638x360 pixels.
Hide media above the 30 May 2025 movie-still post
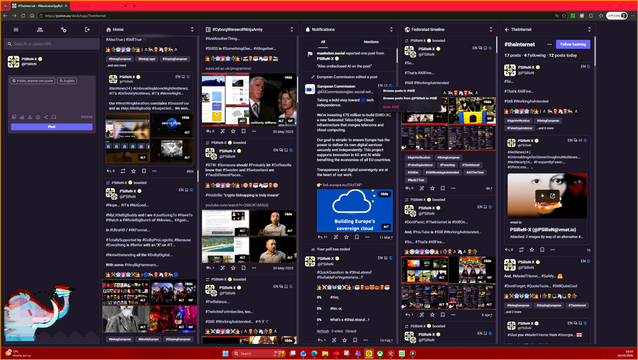pyautogui.click(x=288, y=77)
